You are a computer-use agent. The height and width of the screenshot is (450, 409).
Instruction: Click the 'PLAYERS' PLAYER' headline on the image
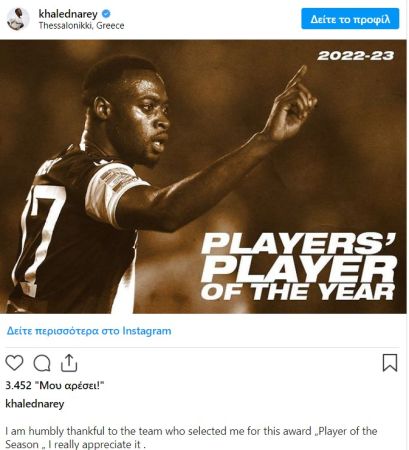[x=299, y=257]
